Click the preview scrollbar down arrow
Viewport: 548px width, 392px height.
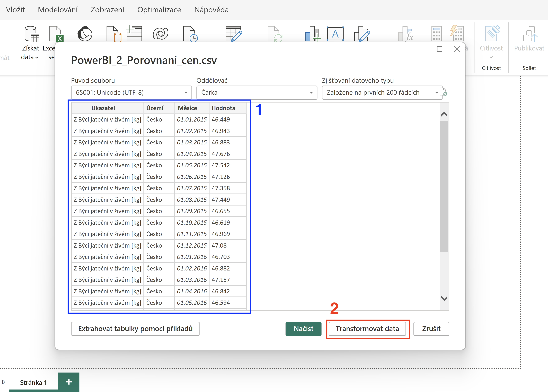444,298
